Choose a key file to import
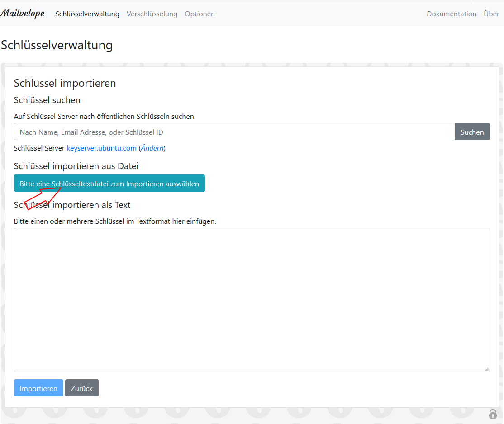 click(109, 183)
